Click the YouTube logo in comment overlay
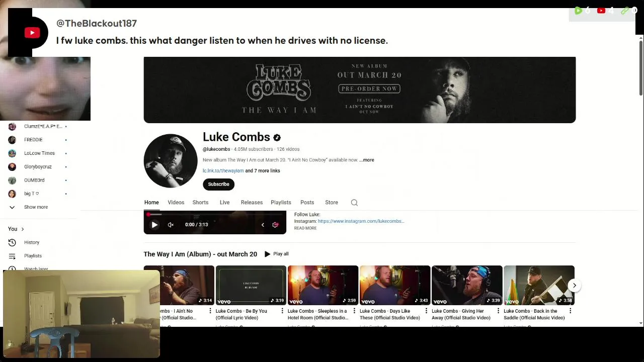The image size is (644, 362). tap(32, 33)
